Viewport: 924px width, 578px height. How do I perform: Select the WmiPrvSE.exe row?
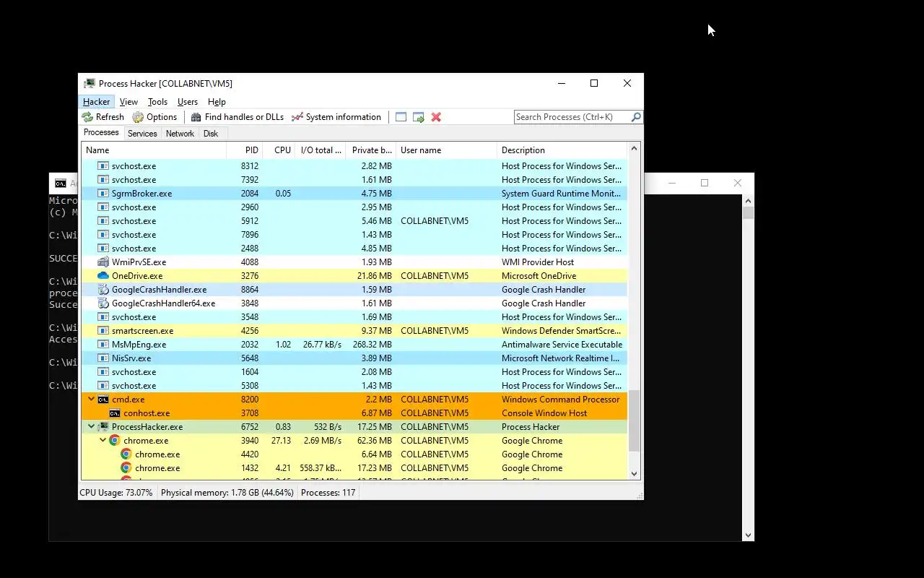point(354,262)
